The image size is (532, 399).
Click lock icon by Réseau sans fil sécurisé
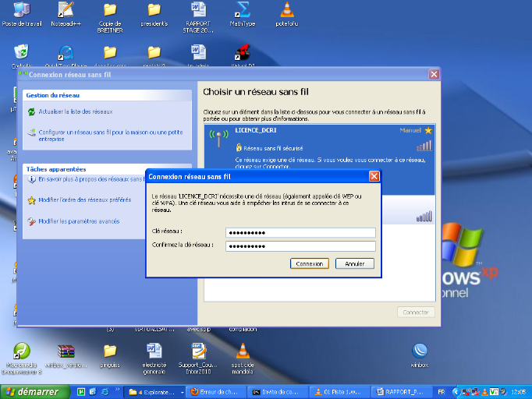(x=239, y=147)
